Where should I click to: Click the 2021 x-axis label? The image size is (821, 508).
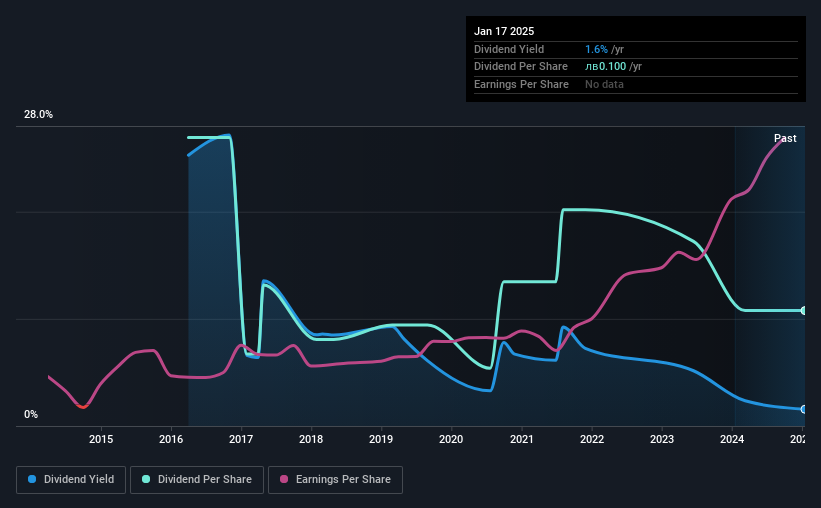click(x=522, y=439)
